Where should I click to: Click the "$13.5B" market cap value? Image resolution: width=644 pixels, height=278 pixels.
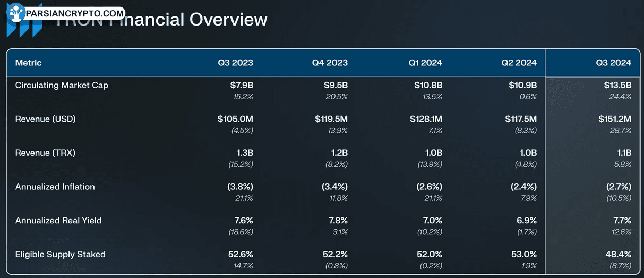[x=617, y=85]
